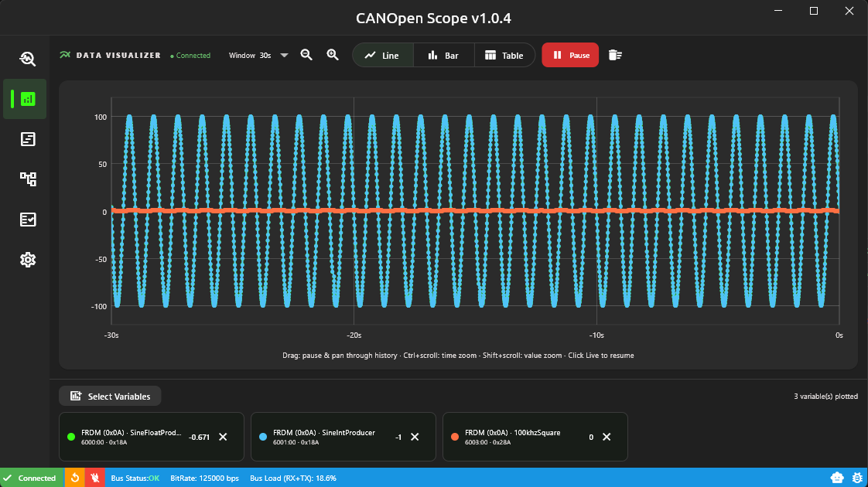The width and height of the screenshot is (868, 487).
Task: Click the Connected status button
Action: (x=32, y=478)
